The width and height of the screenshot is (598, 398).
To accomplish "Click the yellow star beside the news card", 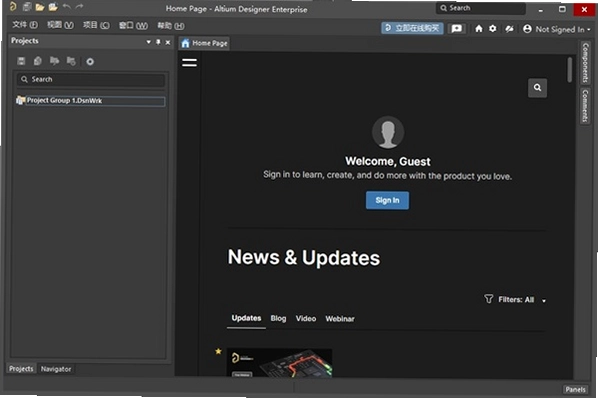I will 218,351.
